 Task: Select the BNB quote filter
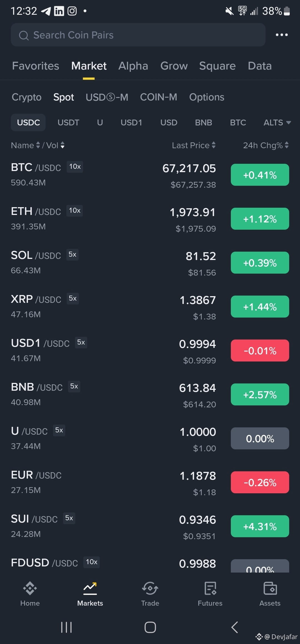pos(203,123)
